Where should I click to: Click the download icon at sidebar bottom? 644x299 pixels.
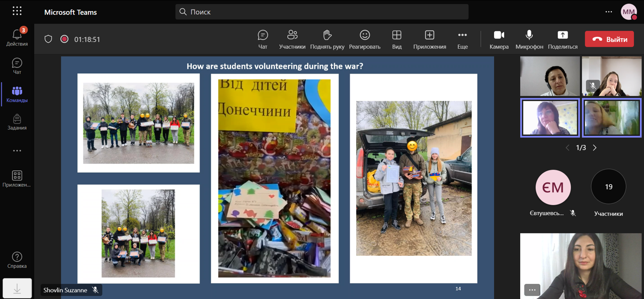click(17, 288)
